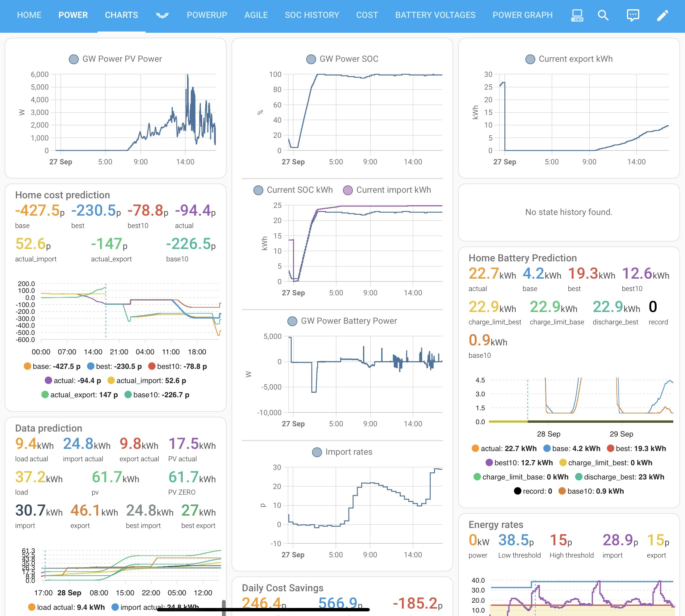
Task: Click the devices monitor icon
Action: tap(577, 15)
